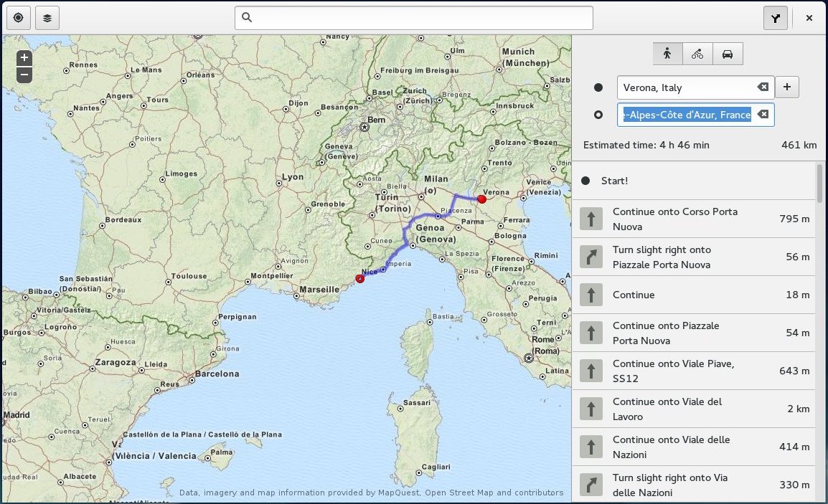Select Turn slight right onto Piazzale Porta Nuova
This screenshot has width=828, height=504.
pos(693,257)
